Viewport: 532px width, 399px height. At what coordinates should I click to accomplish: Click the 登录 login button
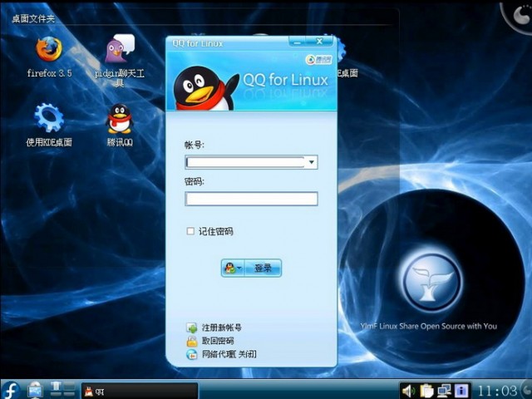[263, 268]
